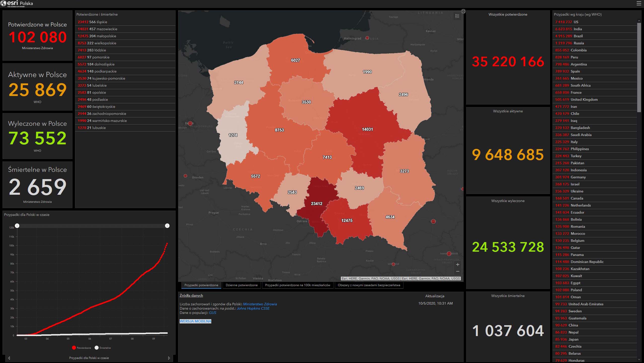Viewport: 644px width, 363px height.
Task: Switch to Dzienne potwierdzone tab
Action: point(242,285)
